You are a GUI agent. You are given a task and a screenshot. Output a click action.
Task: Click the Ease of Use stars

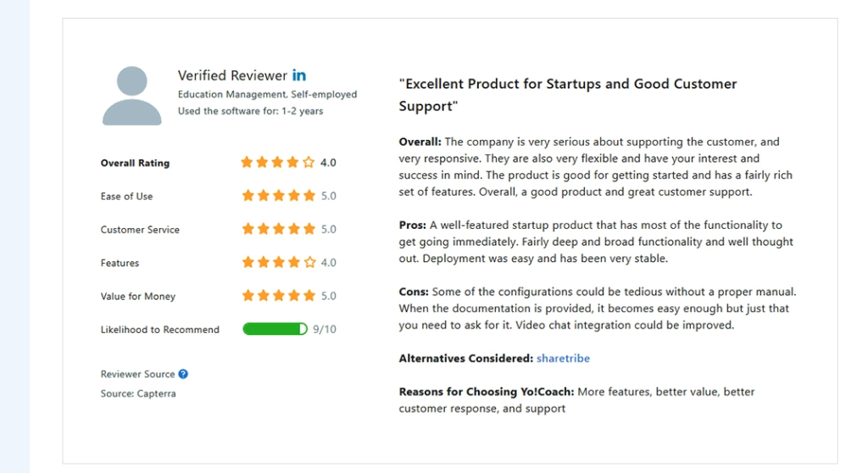pos(278,196)
